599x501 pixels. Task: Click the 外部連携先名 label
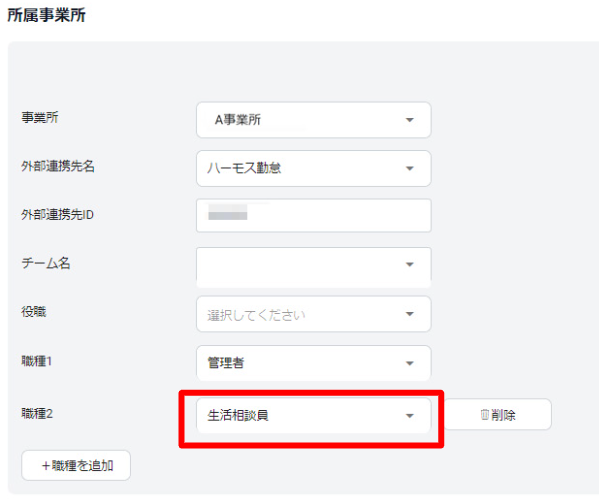coord(58,166)
